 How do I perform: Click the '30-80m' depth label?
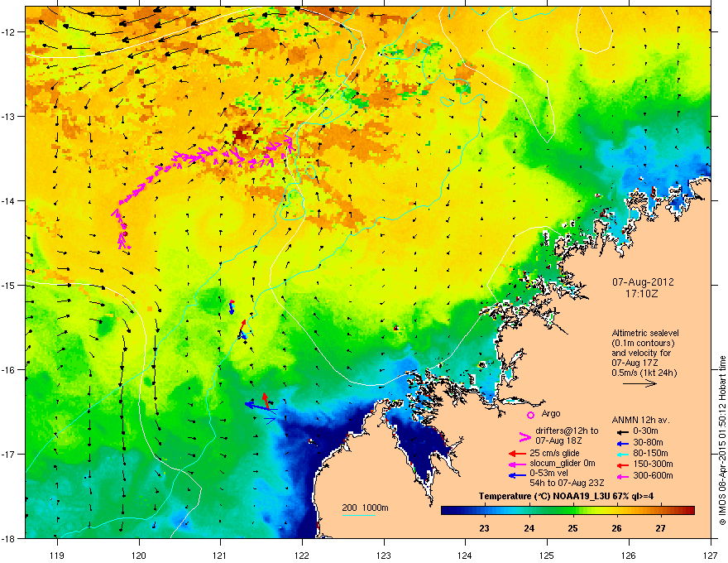pos(648,443)
